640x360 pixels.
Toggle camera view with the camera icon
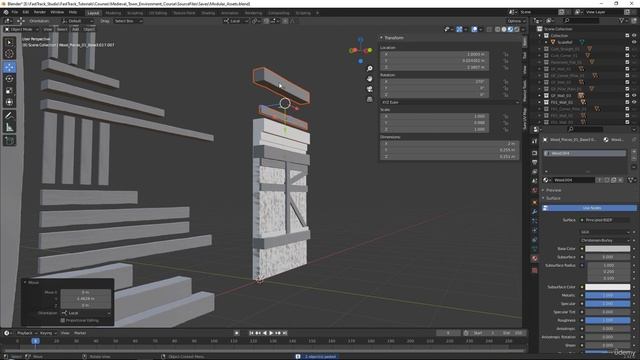369,89
